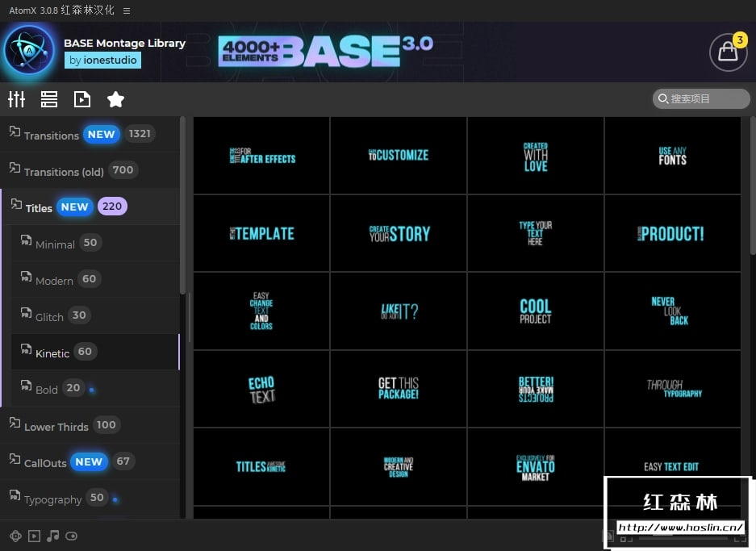Expand the Transitions (old) category
This screenshot has height=551, width=756.
click(x=90, y=171)
